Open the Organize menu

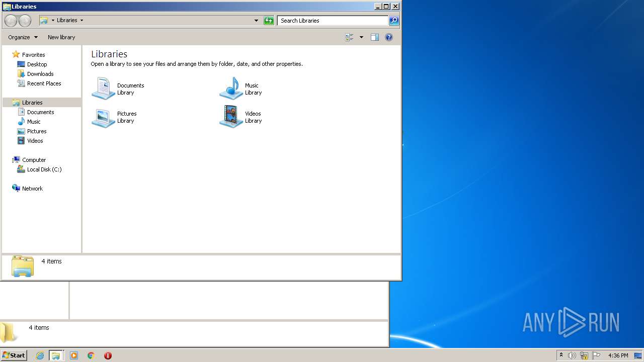click(x=23, y=37)
